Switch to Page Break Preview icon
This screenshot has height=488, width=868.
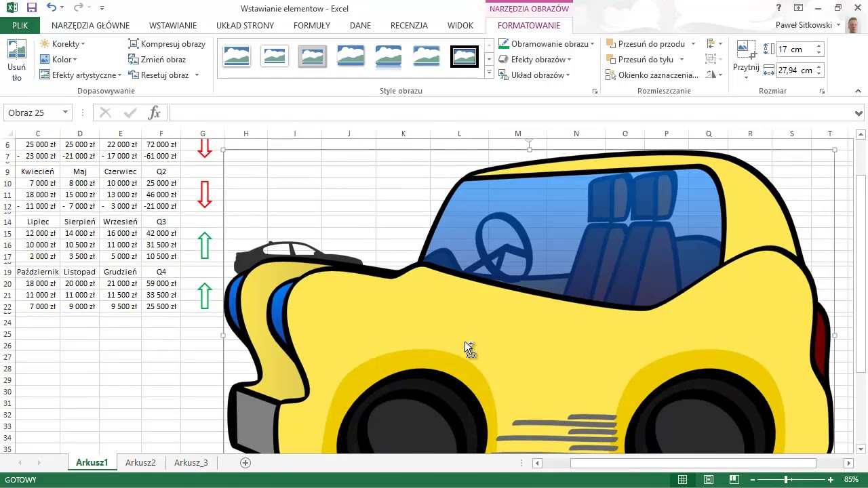coord(734,480)
